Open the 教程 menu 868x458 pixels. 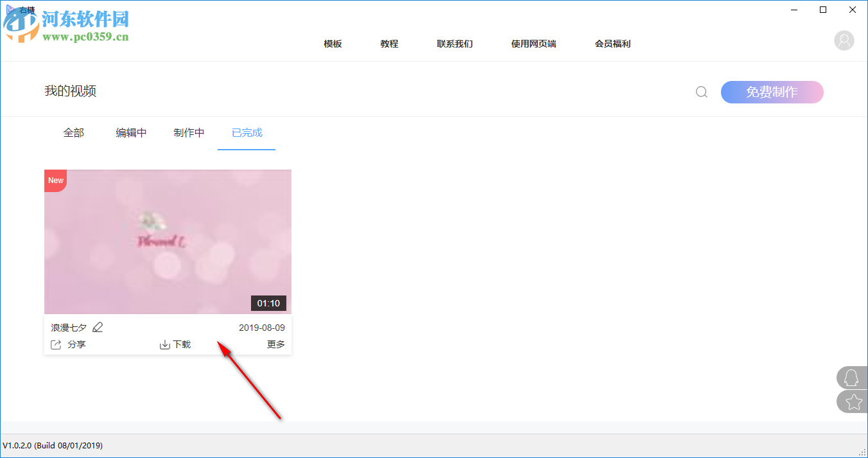click(x=389, y=44)
